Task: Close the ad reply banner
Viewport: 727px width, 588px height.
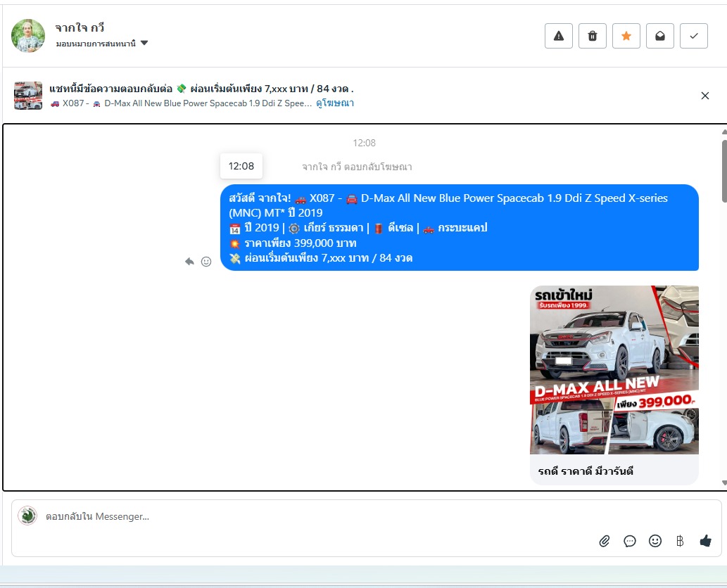Action: pyautogui.click(x=705, y=96)
